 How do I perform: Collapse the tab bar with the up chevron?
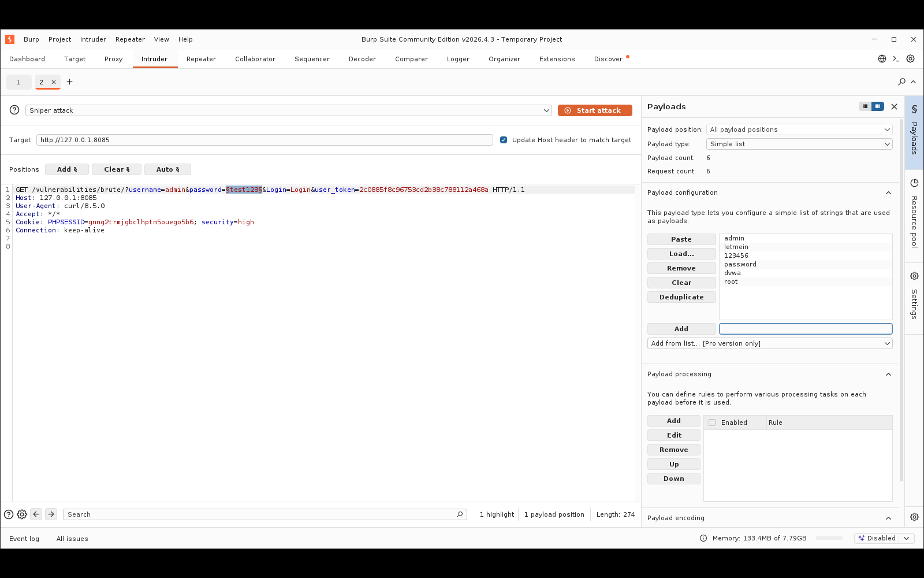(914, 82)
